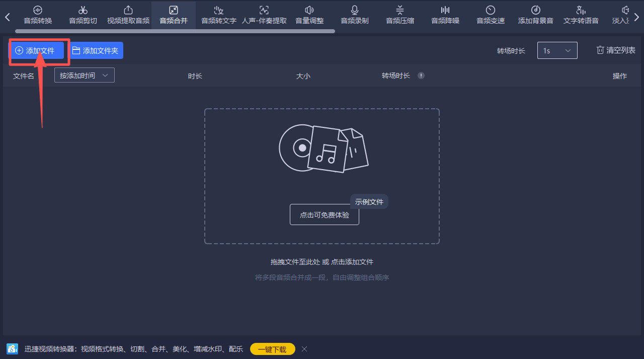Clear the list with 清空列表
The width and height of the screenshot is (644, 359).
pos(615,50)
